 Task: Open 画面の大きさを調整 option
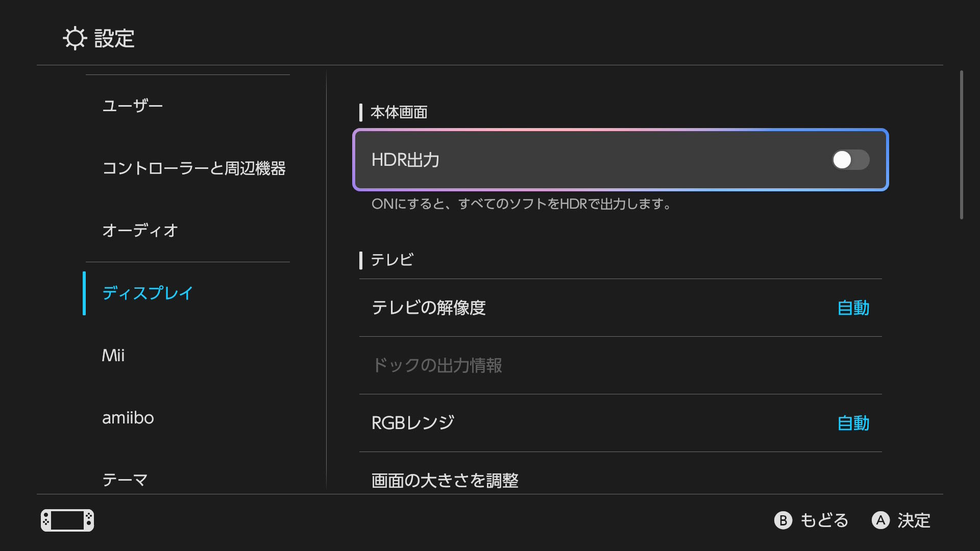445,480
